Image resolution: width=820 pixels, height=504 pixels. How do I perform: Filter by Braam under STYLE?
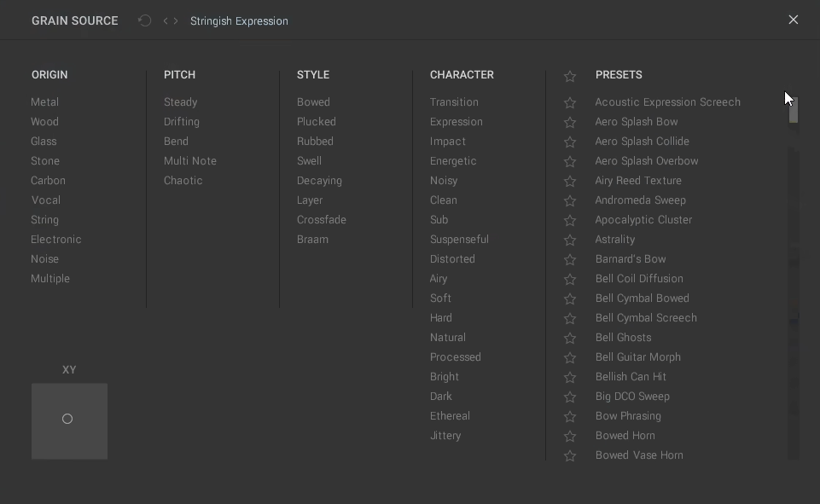[x=312, y=239]
